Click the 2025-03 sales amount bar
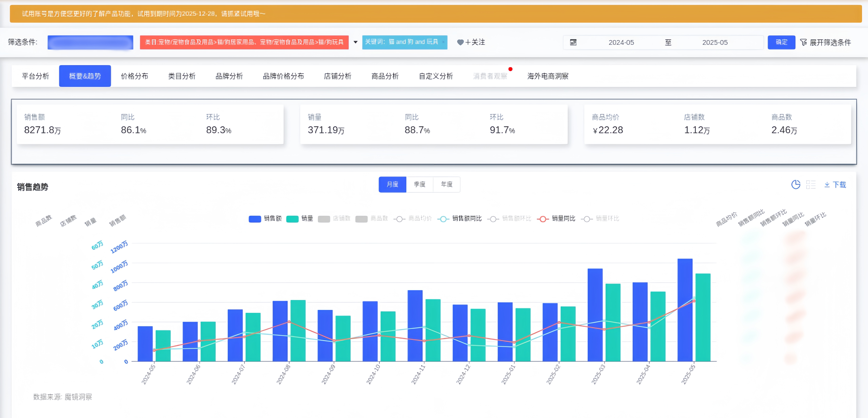 [x=595, y=315]
